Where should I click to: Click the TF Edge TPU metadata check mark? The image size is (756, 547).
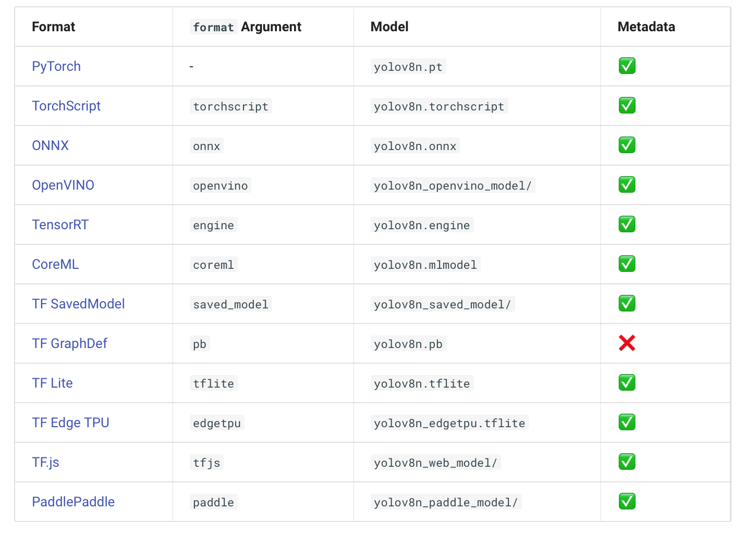coord(627,422)
